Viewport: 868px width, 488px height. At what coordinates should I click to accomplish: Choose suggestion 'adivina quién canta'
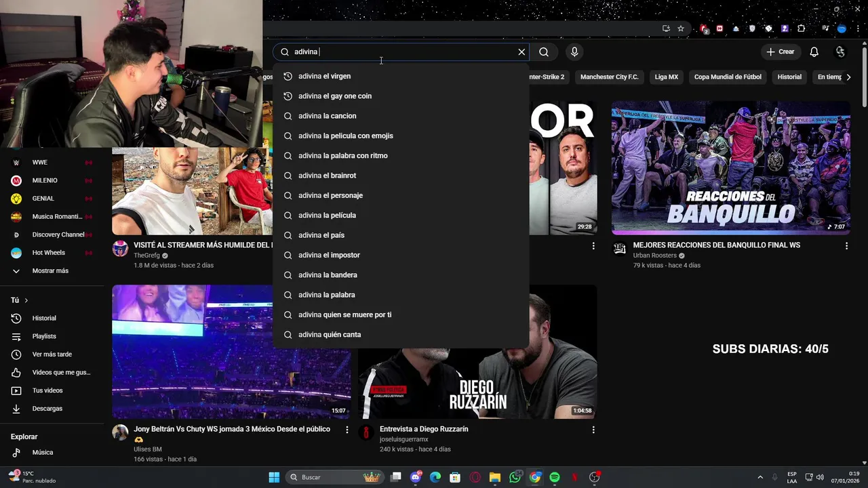[401, 335]
